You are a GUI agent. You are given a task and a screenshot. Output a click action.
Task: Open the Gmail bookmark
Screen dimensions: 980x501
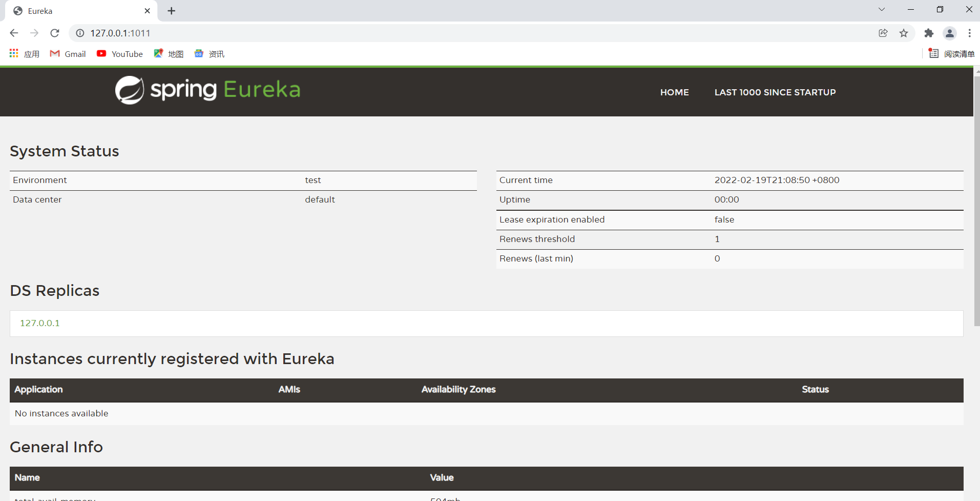[68, 54]
